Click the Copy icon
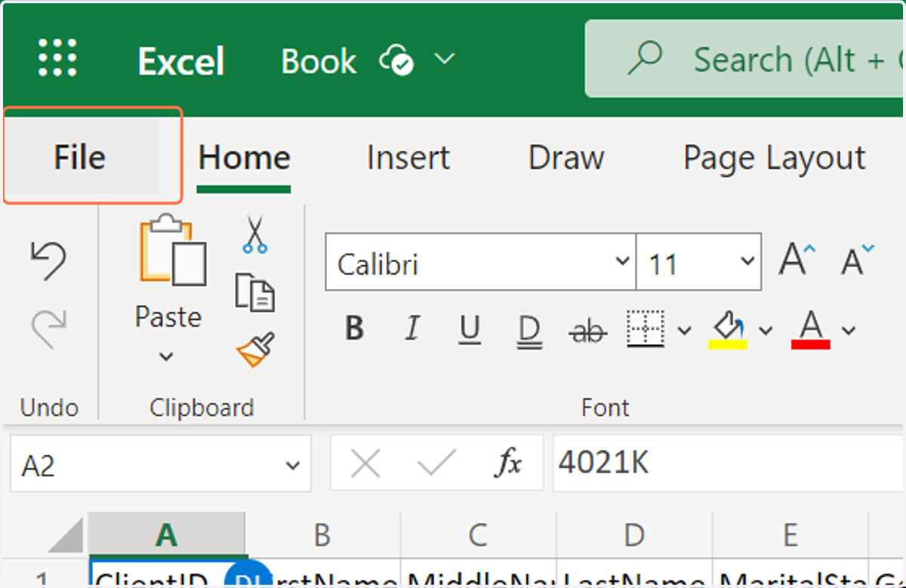Viewport: 906px width, 588px height. (254, 292)
